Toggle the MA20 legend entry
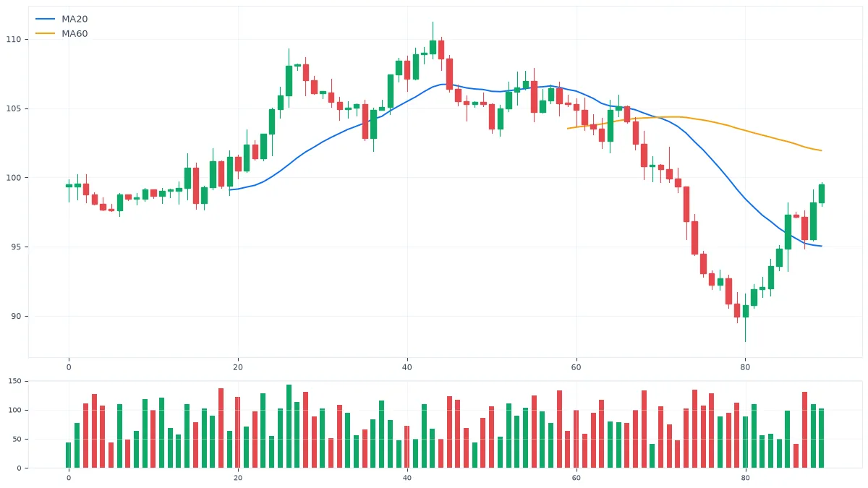Screen dimensions: 868x488 61,19
